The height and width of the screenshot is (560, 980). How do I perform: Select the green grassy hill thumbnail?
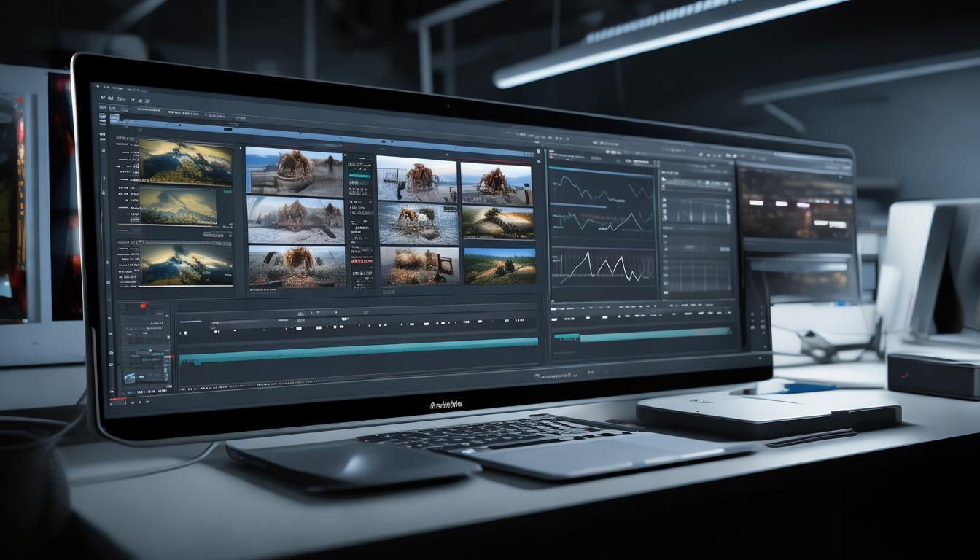499,268
